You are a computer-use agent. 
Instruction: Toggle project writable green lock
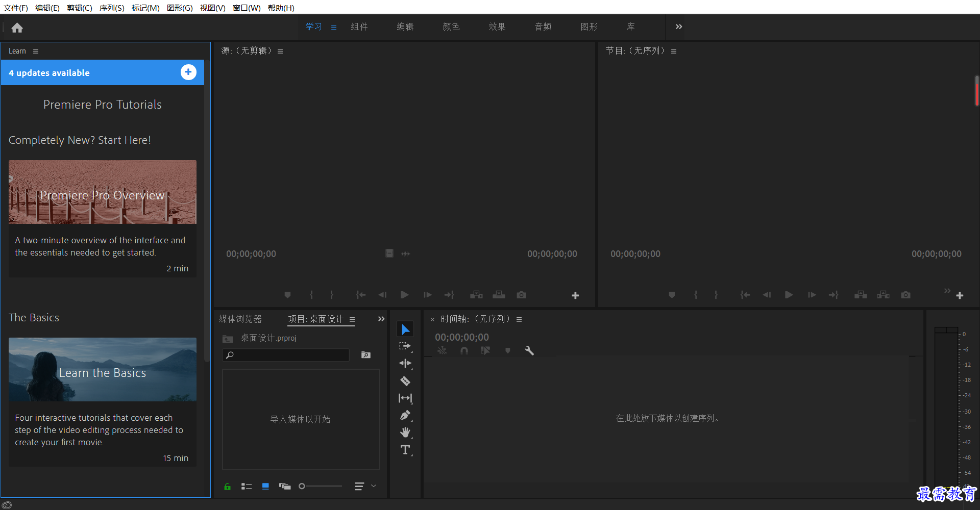227,487
